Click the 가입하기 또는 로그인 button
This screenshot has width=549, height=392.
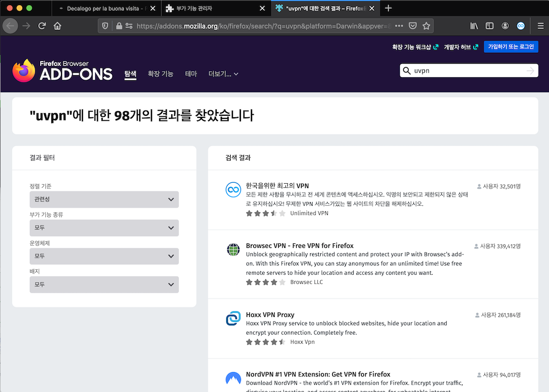point(511,47)
